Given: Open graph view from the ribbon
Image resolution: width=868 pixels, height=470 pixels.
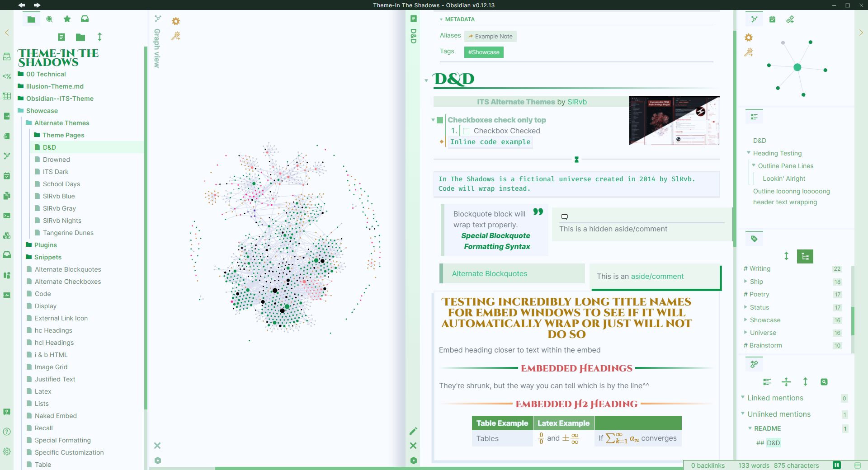Looking at the screenshot, I should 7,156.
